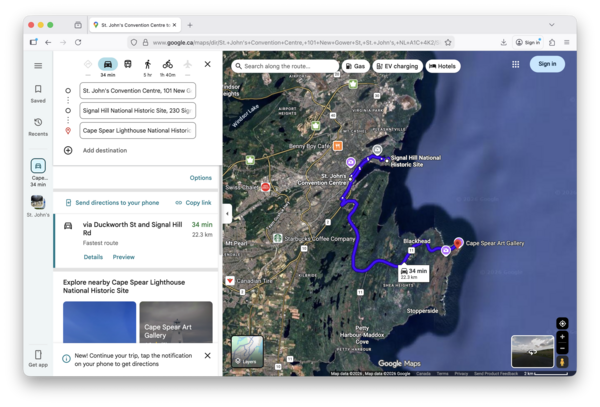The height and width of the screenshot is (407, 600).
Task: Choose best travel mode diamond icon
Action: coord(88,64)
